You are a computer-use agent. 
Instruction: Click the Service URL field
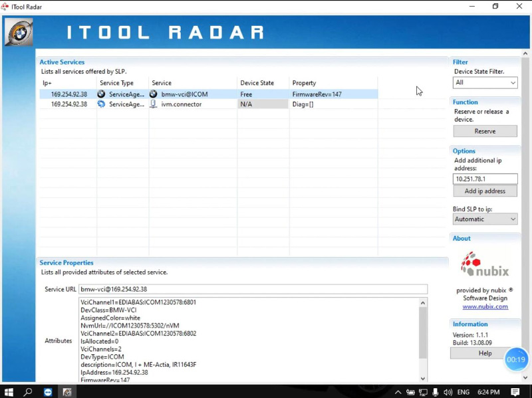click(253, 289)
